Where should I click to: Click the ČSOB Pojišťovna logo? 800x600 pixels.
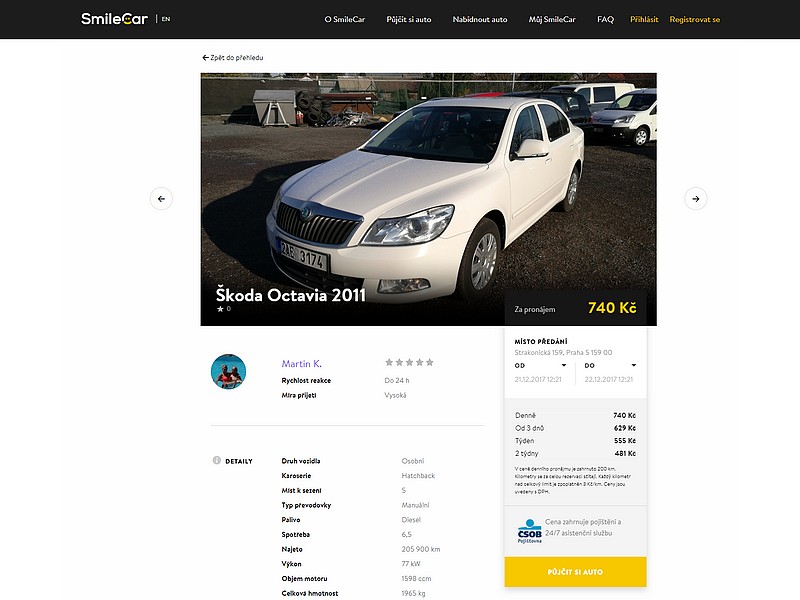pos(529,531)
